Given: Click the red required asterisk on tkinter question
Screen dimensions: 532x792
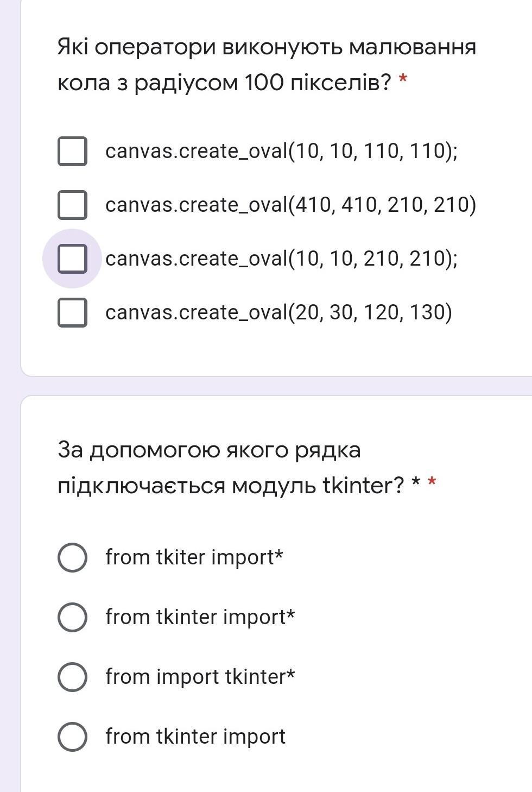Looking at the screenshot, I should click(432, 482).
